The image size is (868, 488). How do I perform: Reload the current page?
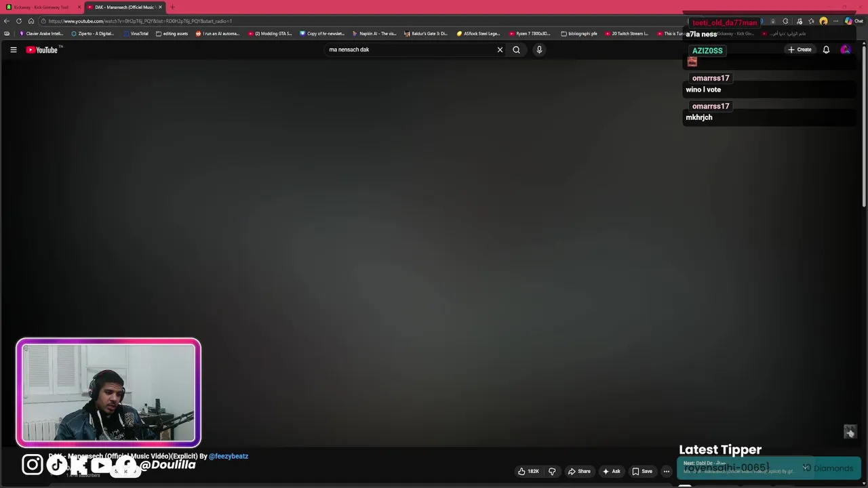coord(19,21)
